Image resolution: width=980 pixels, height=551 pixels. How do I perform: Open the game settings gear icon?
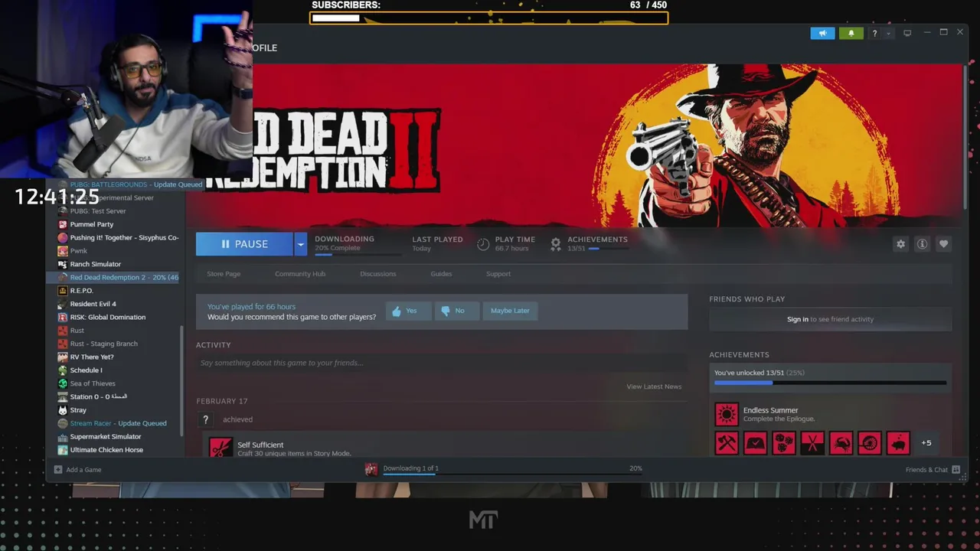900,244
